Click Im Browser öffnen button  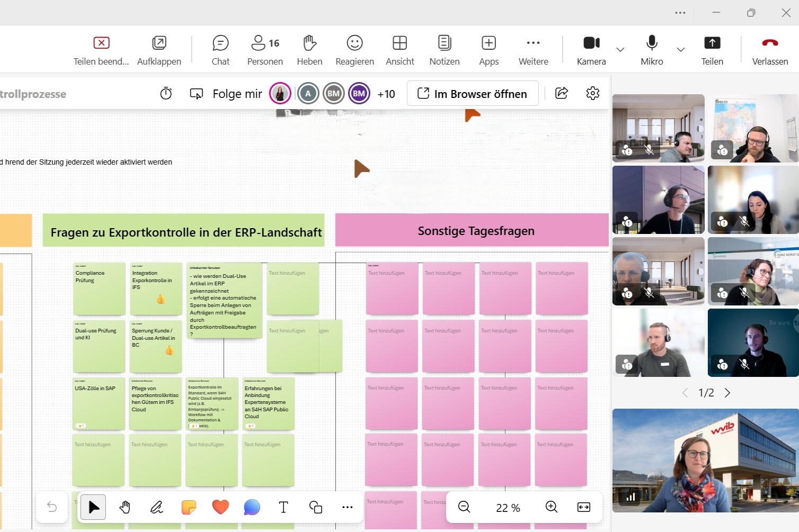click(x=473, y=94)
